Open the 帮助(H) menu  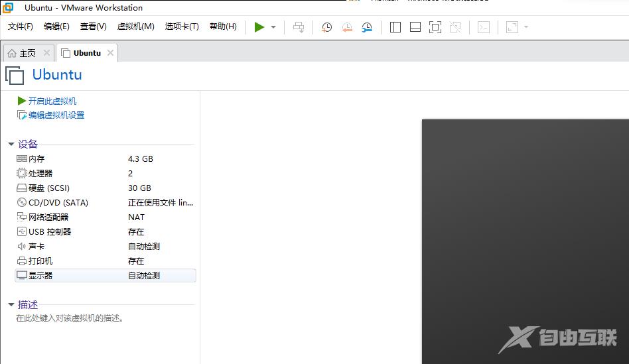coord(223,27)
